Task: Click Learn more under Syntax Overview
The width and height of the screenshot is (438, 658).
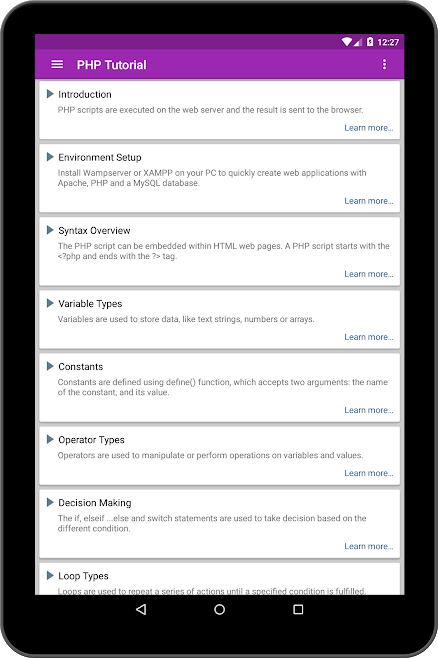Action: point(369,274)
